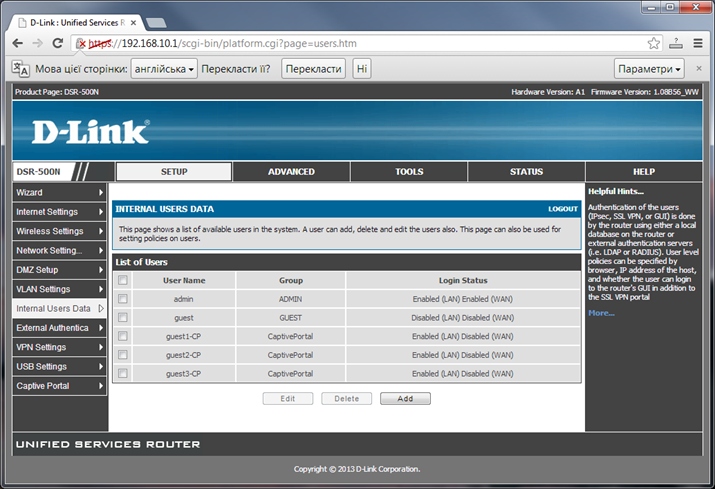This screenshot has width=715, height=489.
Task: Switch to the ADVANCED tab
Action: click(291, 172)
